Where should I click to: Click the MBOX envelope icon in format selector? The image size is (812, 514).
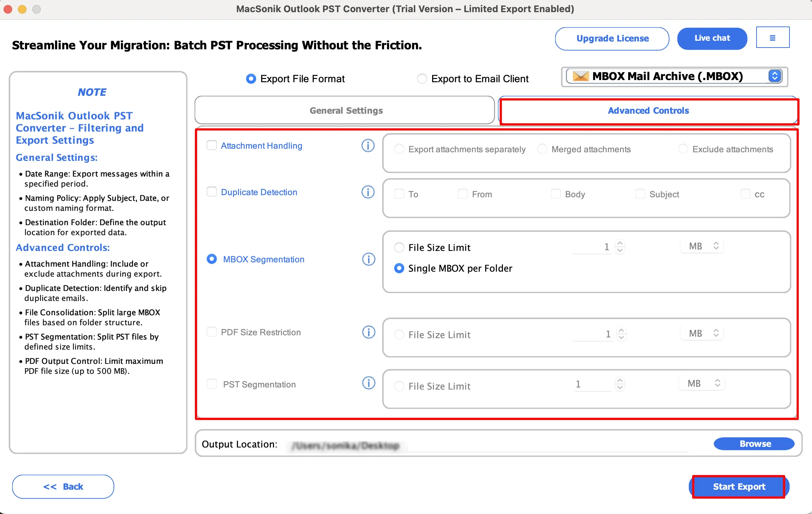[581, 76]
